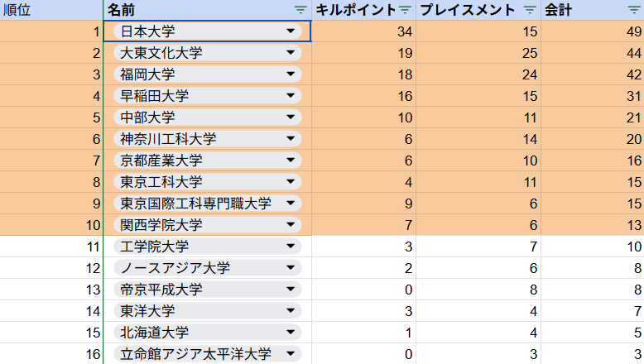
Task: Open dropdown arrow for 大東文化大学
Action: (291, 52)
